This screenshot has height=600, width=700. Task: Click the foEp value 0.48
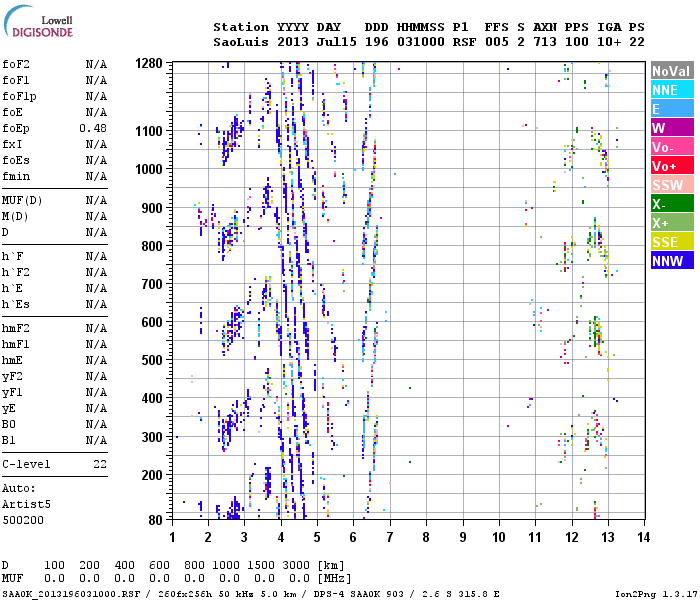(93, 129)
